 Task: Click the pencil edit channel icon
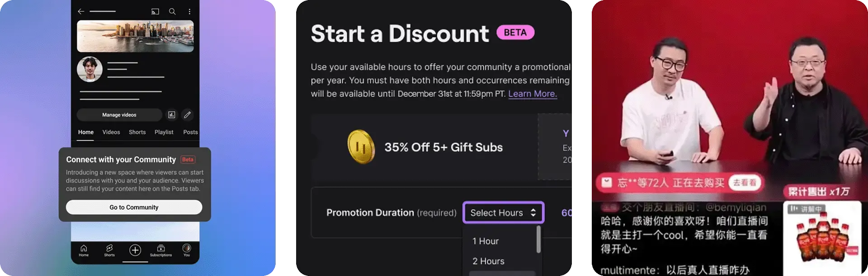click(x=187, y=115)
